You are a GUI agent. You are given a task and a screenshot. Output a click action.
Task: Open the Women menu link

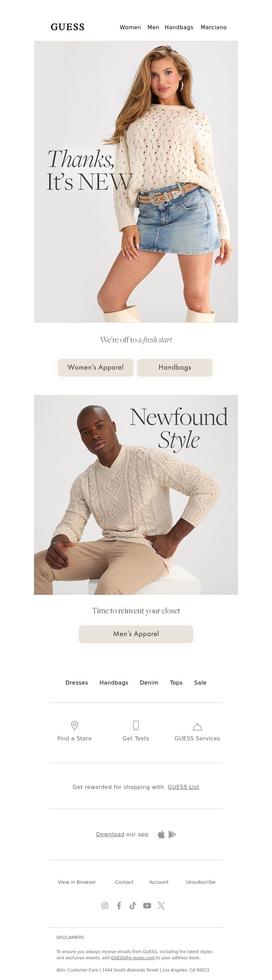tap(130, 28)
